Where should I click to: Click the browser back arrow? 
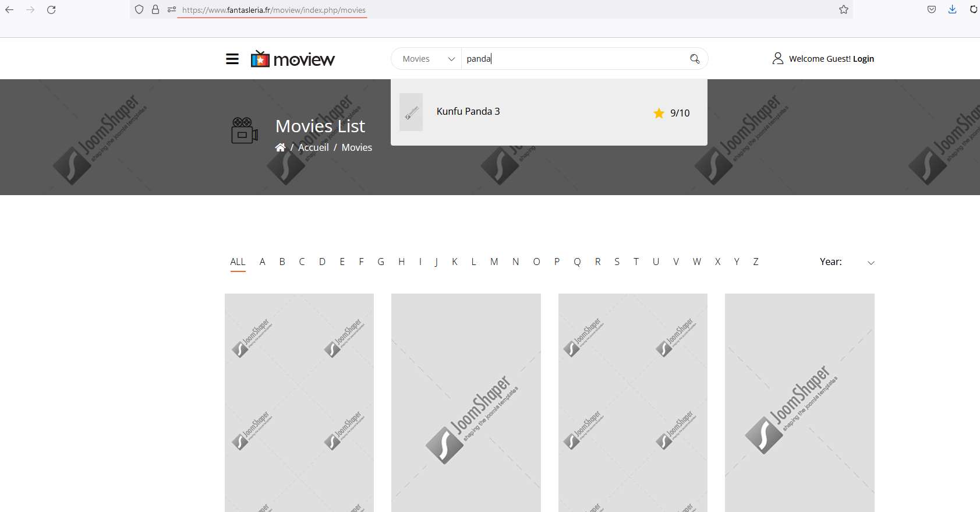[x=9, y=9]
